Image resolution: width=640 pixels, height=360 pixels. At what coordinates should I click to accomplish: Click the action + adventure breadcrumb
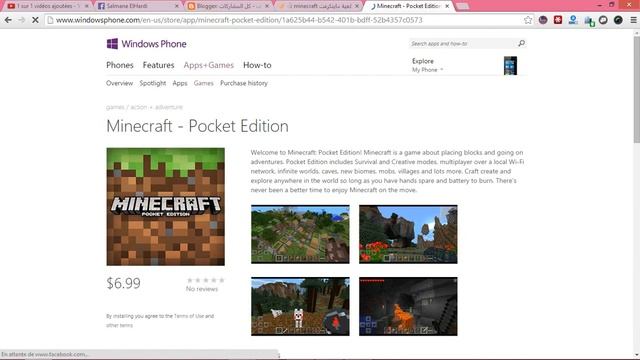coord(157,107)
